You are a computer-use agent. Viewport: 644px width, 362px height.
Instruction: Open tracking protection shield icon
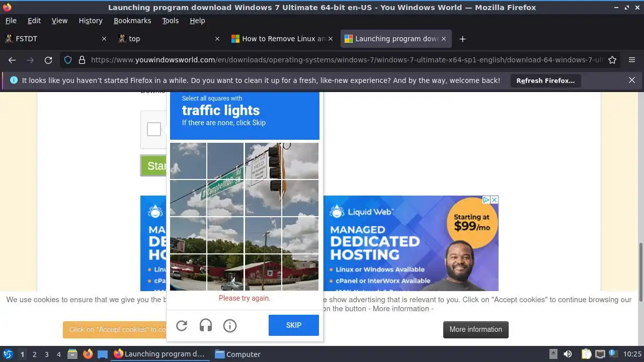pyautogui.click(x=68, y=60)
